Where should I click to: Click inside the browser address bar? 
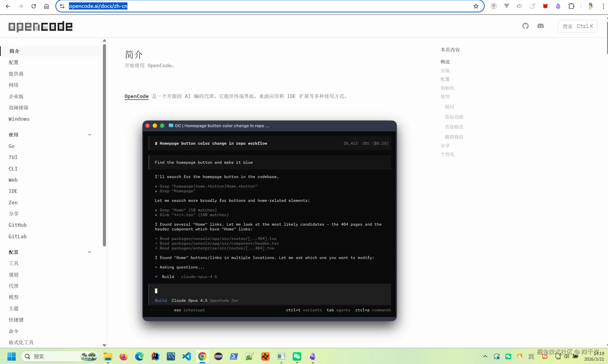click(172, 6)
